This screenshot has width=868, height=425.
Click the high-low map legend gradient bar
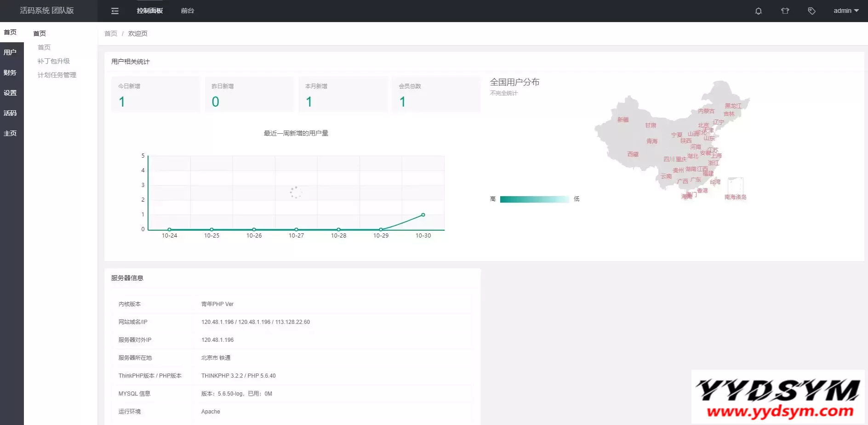coord(534,199)
